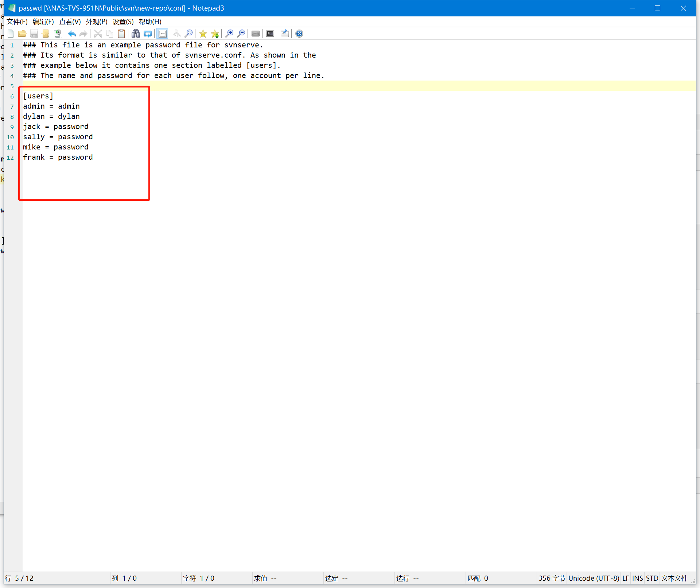Toggle word wrap toolbar button

point(163,34)
